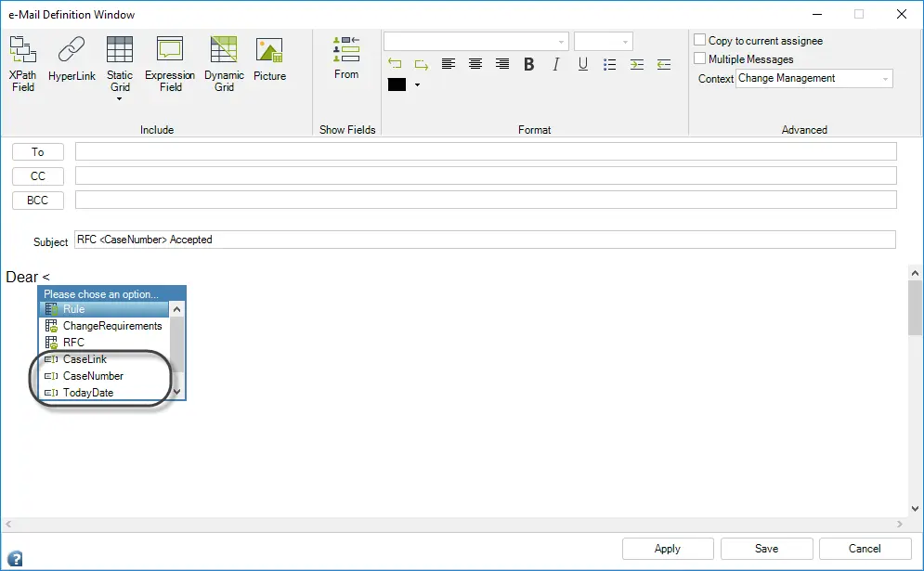924x571 pixels.
Task: Show the From field
Action: click(345, 58)
